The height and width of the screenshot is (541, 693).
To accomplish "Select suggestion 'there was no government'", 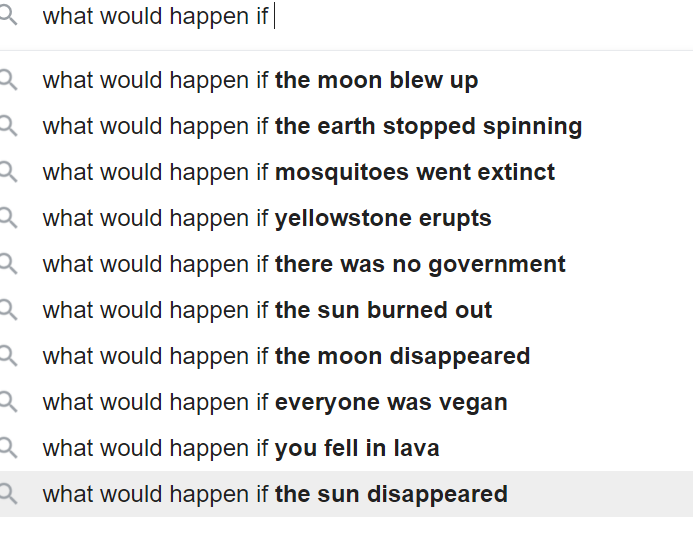I will click(346, 264).
